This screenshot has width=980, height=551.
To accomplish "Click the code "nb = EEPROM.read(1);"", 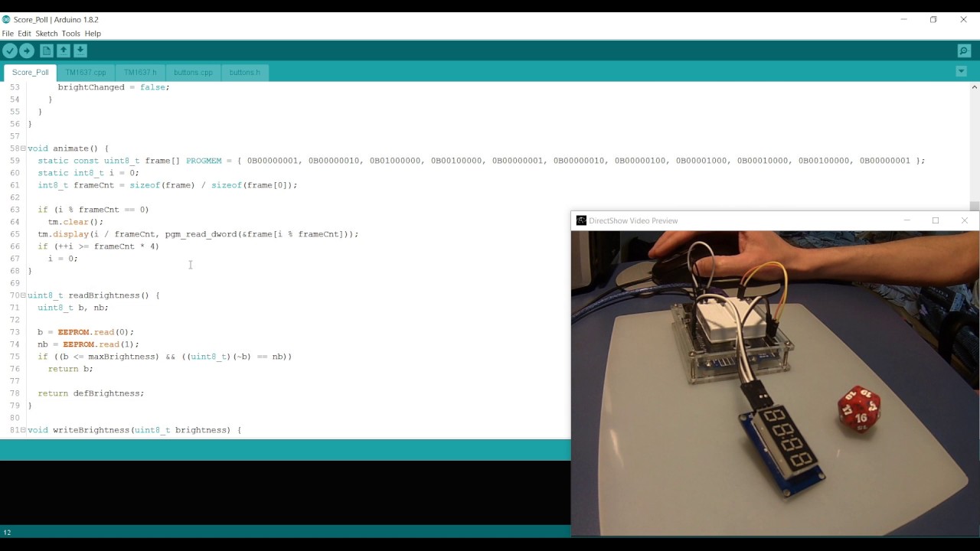I will click(89, 344).
